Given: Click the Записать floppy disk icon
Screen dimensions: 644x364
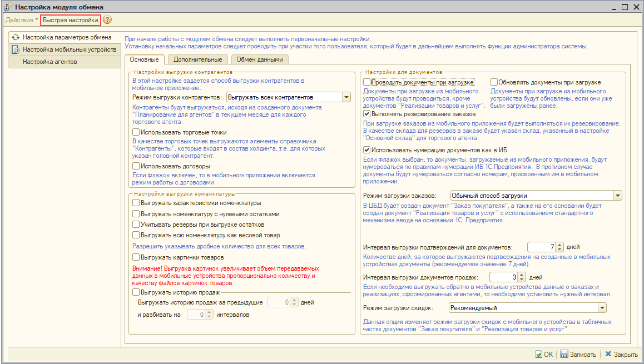Looking at the screenshot, I should (x=564, y=354).
